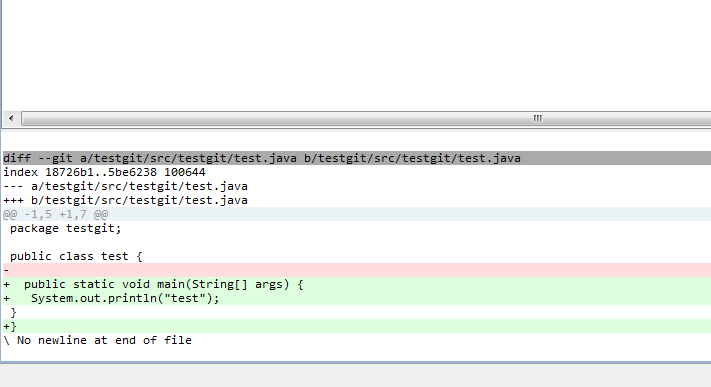This screenshot has width=711, height=387.
Task: Click the added public static void main line
Action: pyautogui.click(x=357, y=284)
